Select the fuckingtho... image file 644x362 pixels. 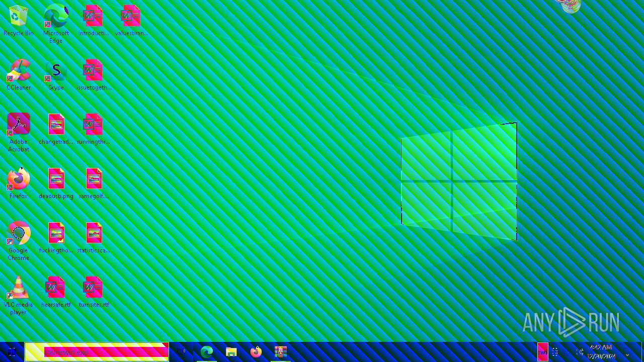(56, 238)
